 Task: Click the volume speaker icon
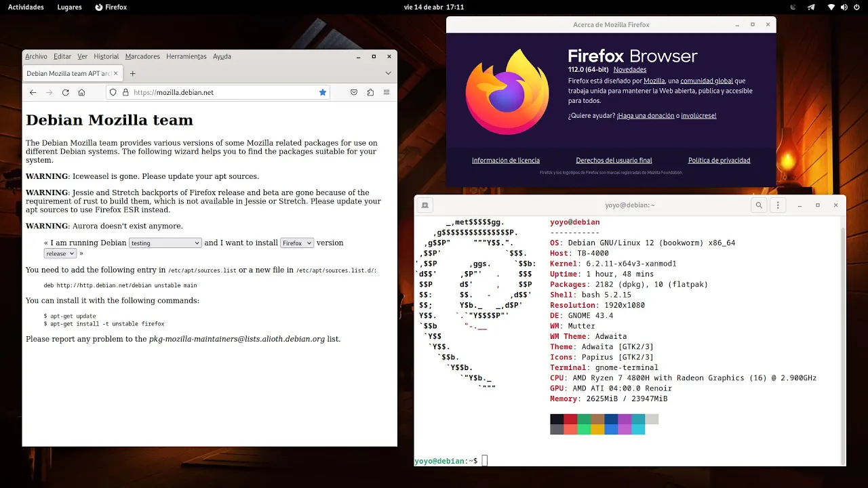pos(844,7)
